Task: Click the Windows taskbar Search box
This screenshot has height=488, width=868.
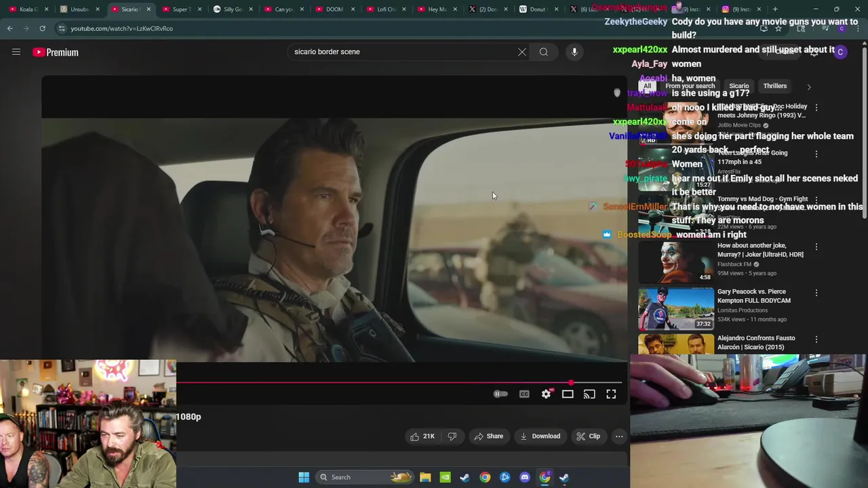Action: [365, 477]
